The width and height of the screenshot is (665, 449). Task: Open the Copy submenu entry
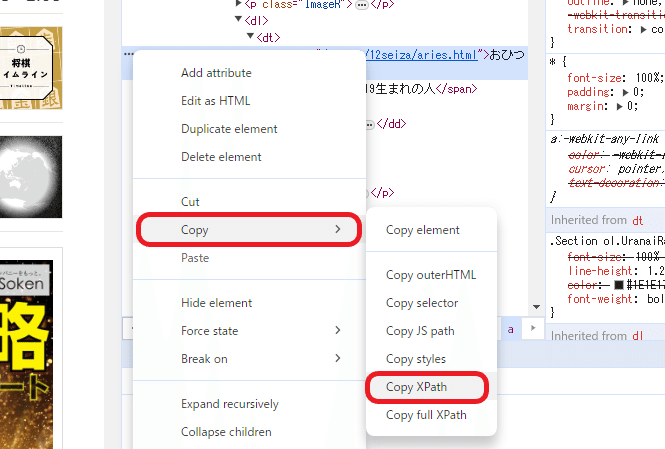[249, 230]
